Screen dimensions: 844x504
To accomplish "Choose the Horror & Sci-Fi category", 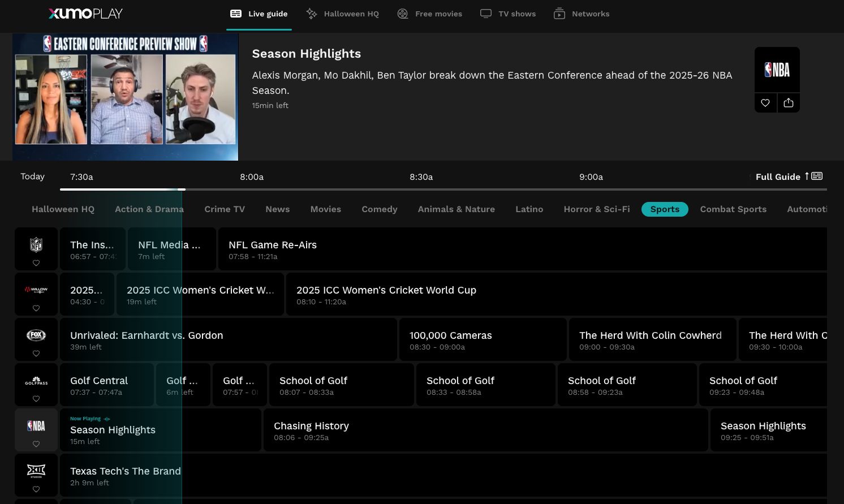I will pyautogui.click(x=596, y=209).
